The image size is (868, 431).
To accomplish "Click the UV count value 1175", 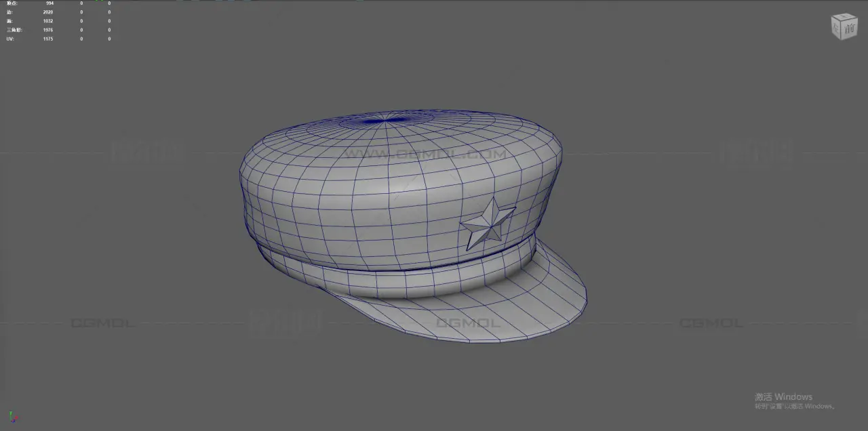I will [x=48, y=39].
